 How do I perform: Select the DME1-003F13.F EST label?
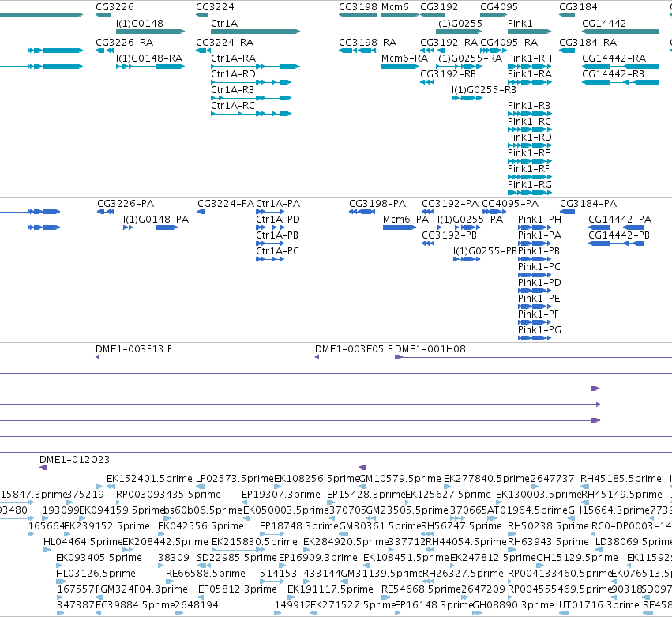click(133, 349)
